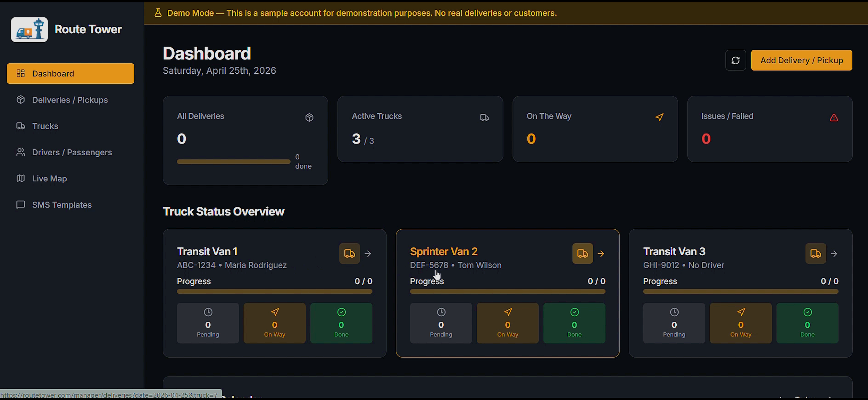Viewport: 868px width, 400px height.
Task: Click the refresh icon button
Action: point(735,60)
